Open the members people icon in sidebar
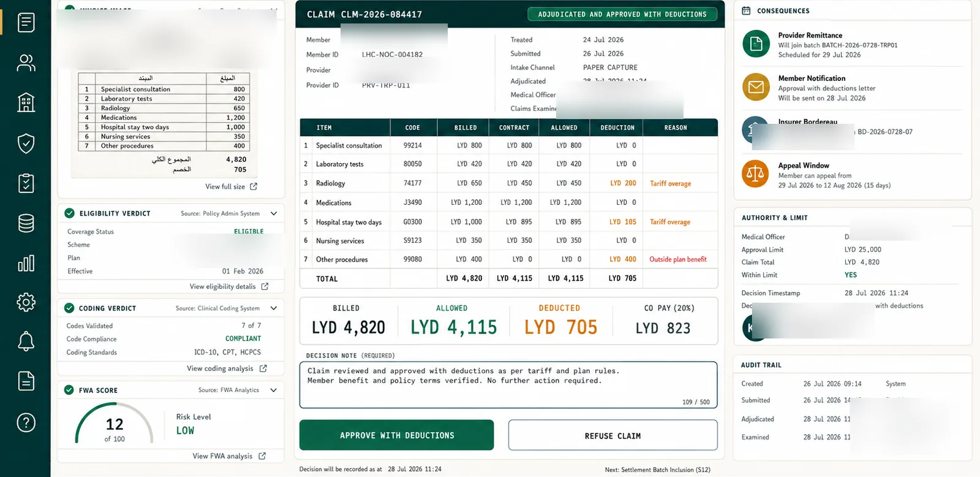Viewport: 980px width, 477px height. click(26, 63)
